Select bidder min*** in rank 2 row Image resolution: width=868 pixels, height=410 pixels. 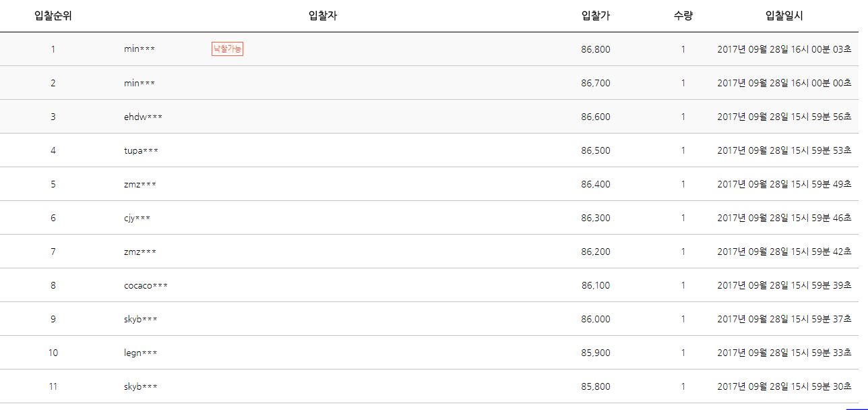(139, 83)
